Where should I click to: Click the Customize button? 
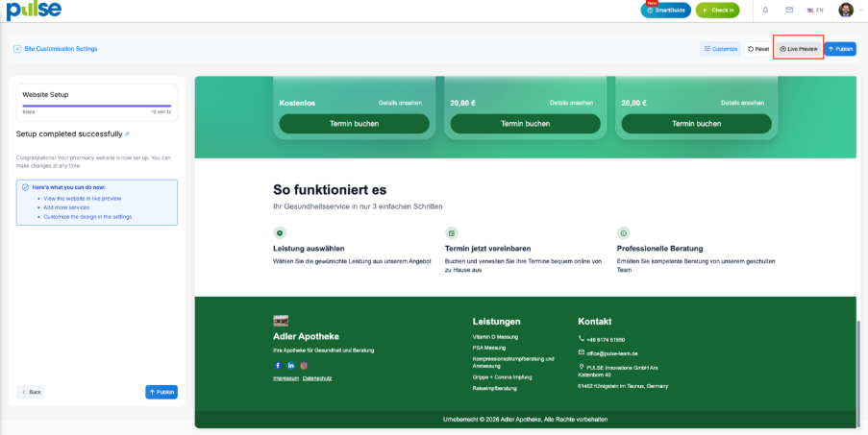720,49
